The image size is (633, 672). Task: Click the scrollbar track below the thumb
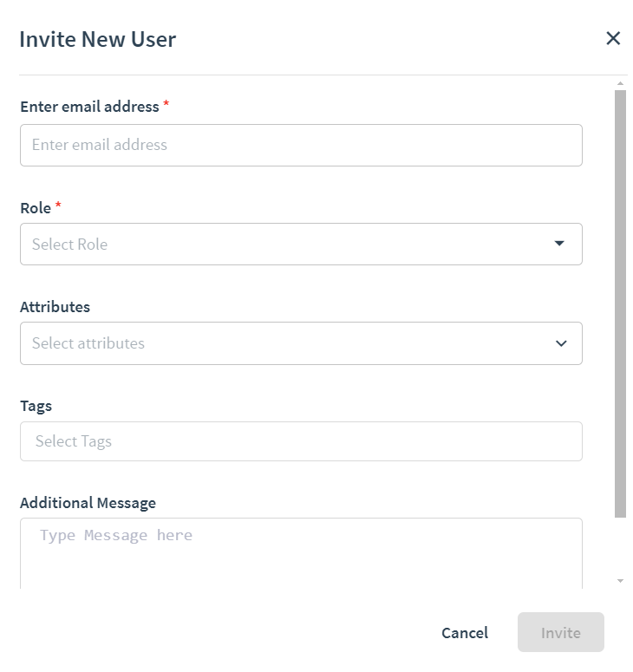click(620, 547)
